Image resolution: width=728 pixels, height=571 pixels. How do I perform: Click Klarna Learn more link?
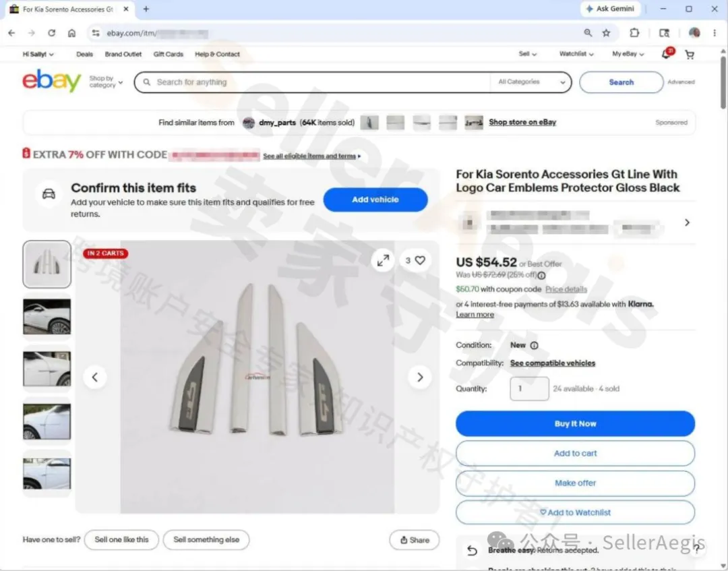[475, 315]
